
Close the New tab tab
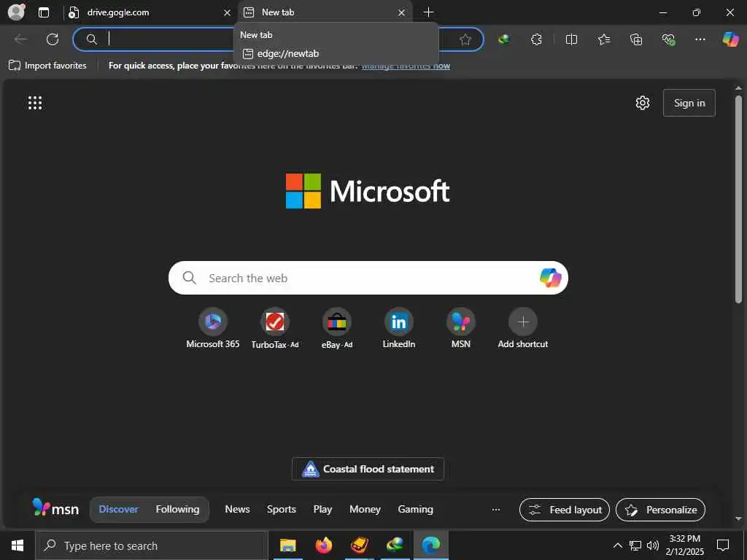click(402, 13)
